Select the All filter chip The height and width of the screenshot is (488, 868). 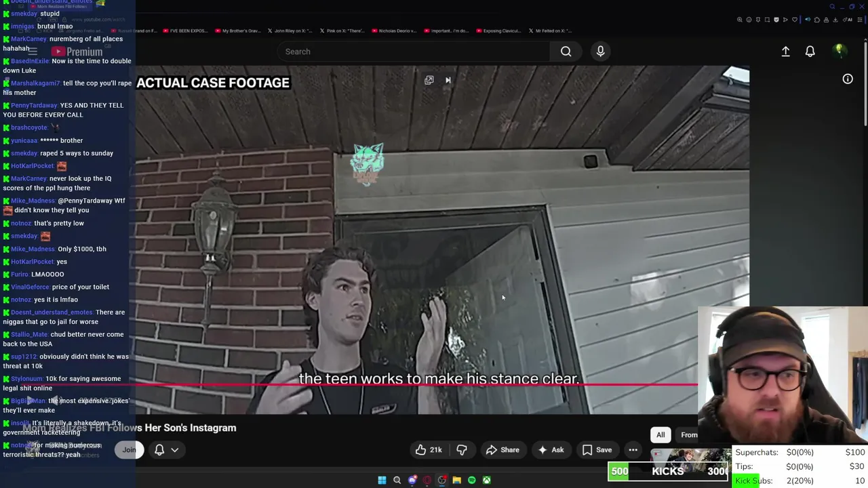(660, 435)
